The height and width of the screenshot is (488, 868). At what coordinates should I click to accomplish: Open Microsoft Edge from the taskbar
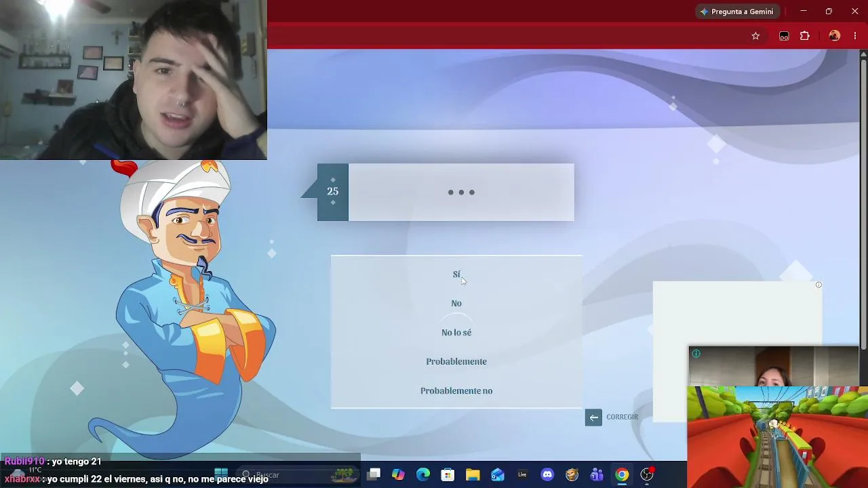pos(423,475)
